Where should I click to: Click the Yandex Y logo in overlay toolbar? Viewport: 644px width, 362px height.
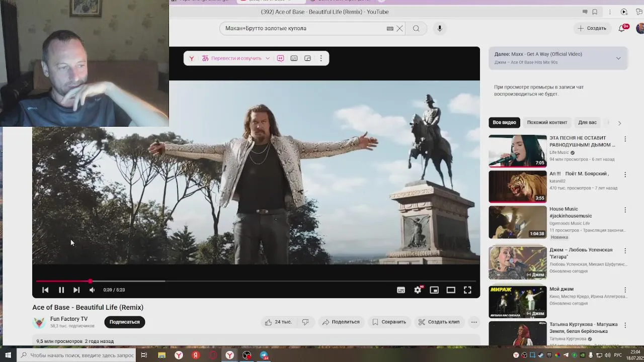pos(192,58)
